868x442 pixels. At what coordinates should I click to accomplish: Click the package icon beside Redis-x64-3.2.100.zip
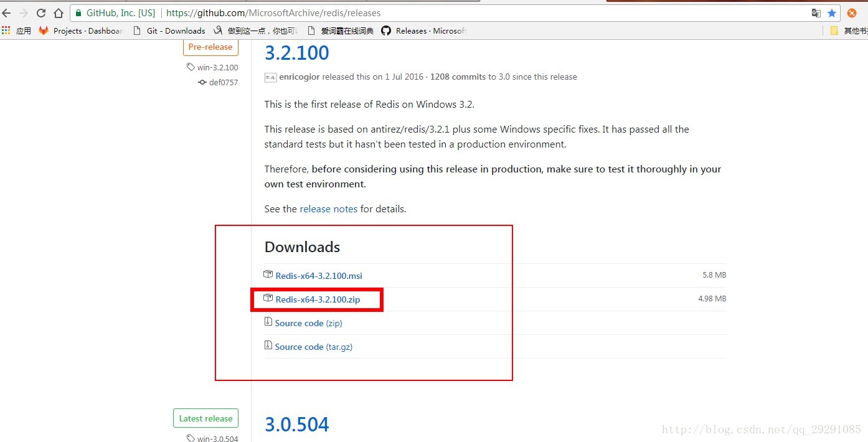pos(268,298)
